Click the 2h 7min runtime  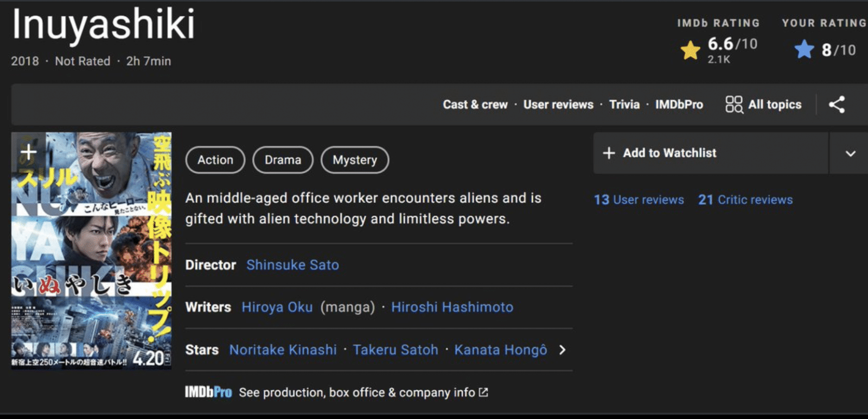point(149,61)
